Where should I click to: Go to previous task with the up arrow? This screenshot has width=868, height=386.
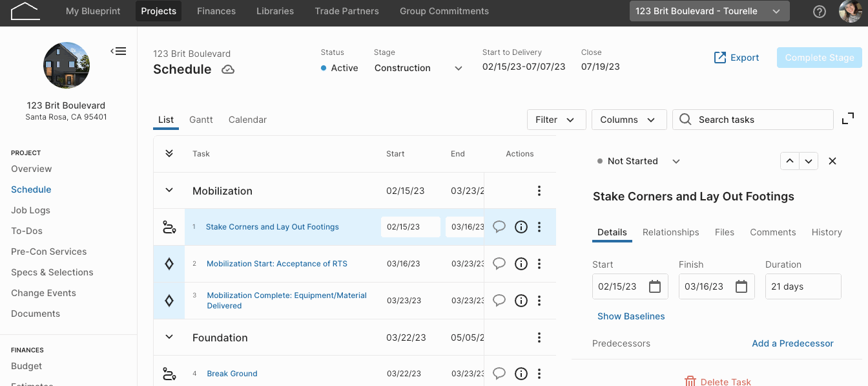pyautogui.click(x=790, y=162)
